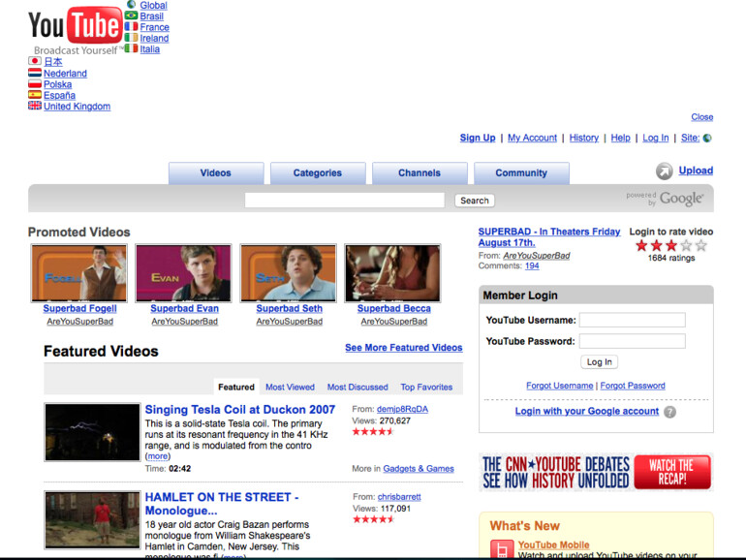Click the YouTube Password field
Viewport: 746px width, 560px height.
click(x=633, y=341)
